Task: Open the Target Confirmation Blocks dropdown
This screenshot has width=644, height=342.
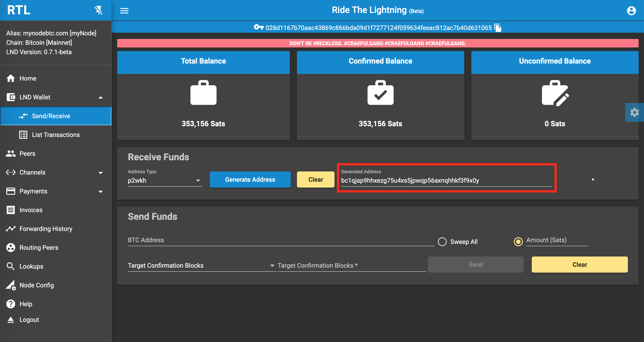Action: click(x=201, y=265)
